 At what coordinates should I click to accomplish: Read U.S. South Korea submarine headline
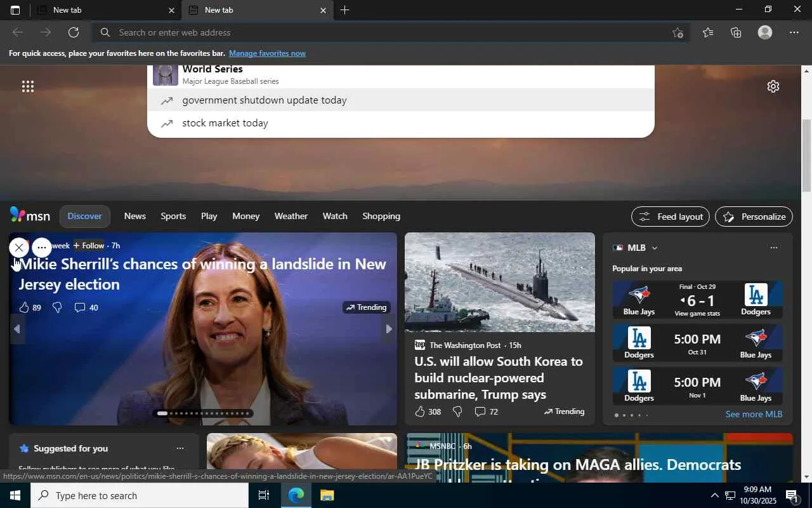[x=499, y=378]
